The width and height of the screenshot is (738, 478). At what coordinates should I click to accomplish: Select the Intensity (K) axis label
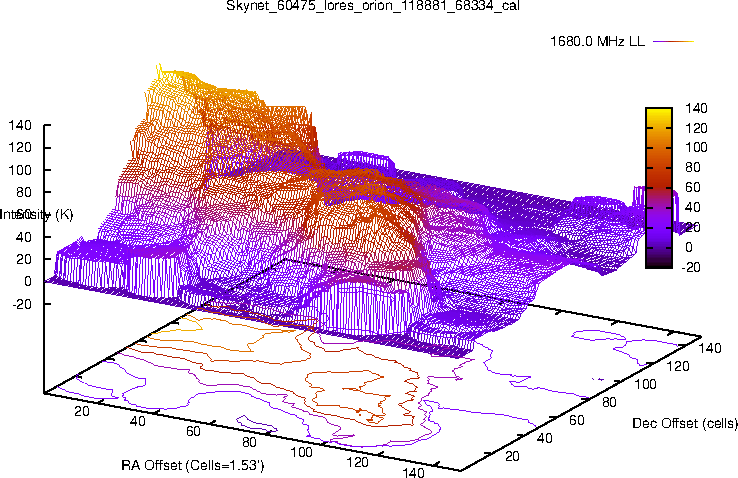coord(37,215)
